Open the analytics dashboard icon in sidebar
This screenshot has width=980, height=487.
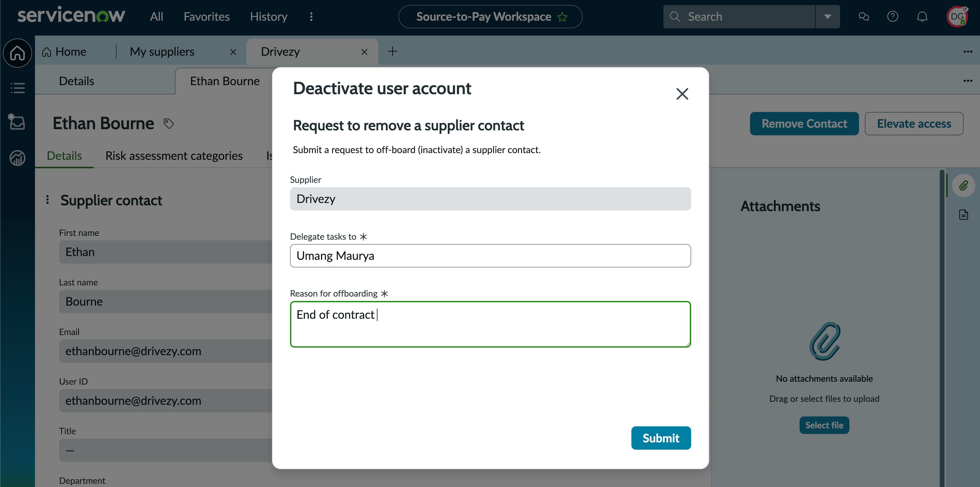[x=17, y=157]
